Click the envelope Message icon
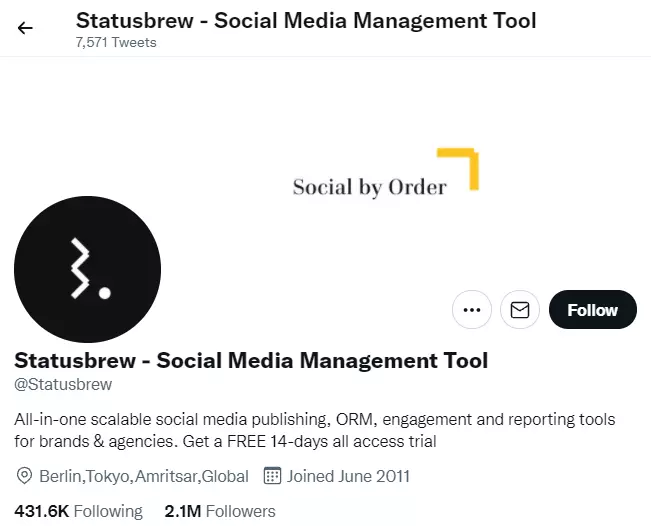 coord(520,310)
